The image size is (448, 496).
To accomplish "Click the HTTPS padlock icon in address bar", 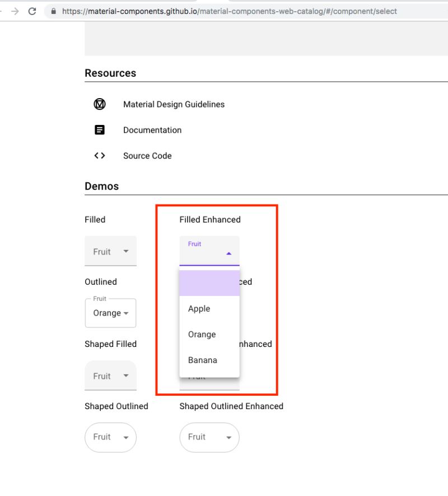I will 53,11.
